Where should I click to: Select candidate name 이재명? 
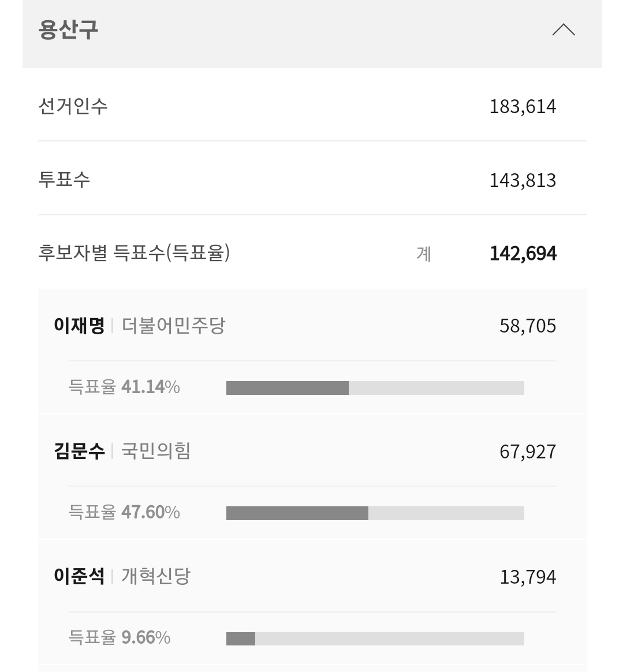[x=79, y=326]
